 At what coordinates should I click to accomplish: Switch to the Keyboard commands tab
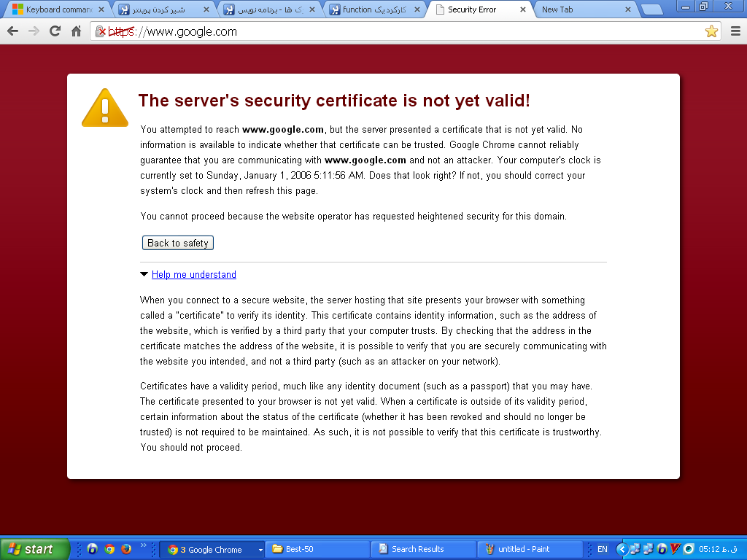point(57,9)
